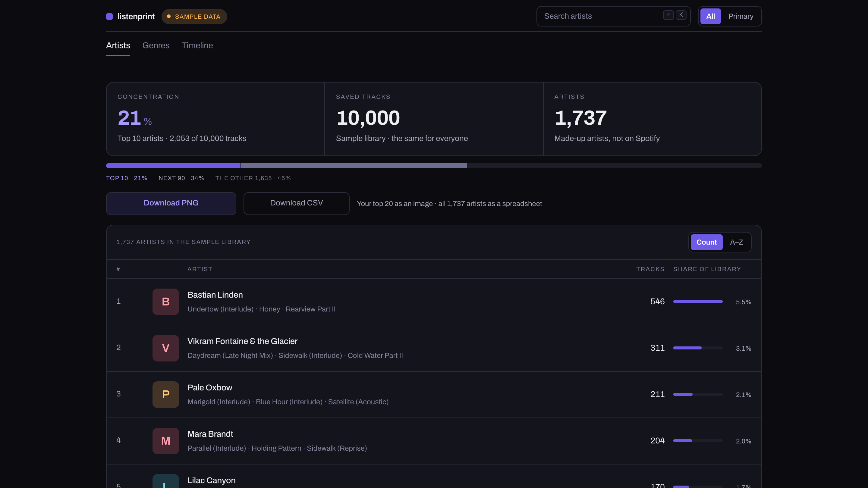Click Mara Brandt's share bar

(697, 441)
